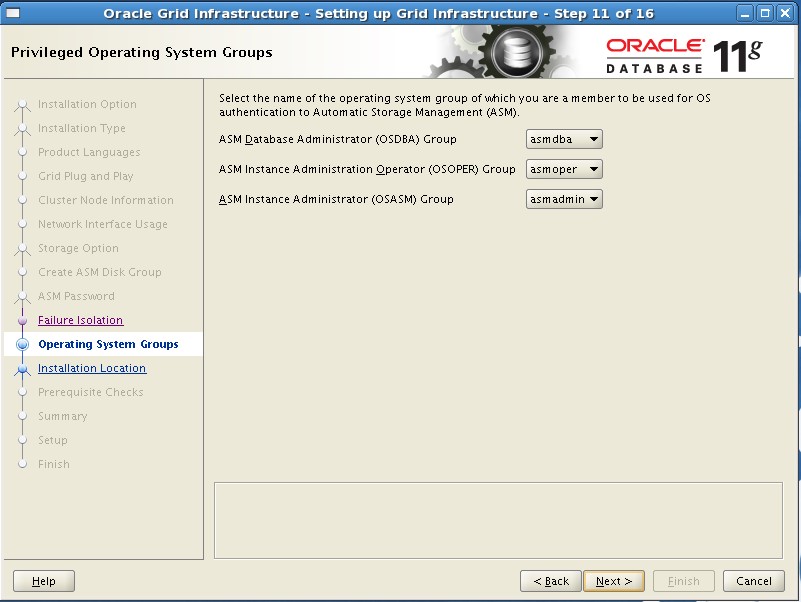Image resolution: width=801 pixels, height=602 pixels.
Task: Click the Operating System Groups step bullet icon
Action: coord(22,344)
